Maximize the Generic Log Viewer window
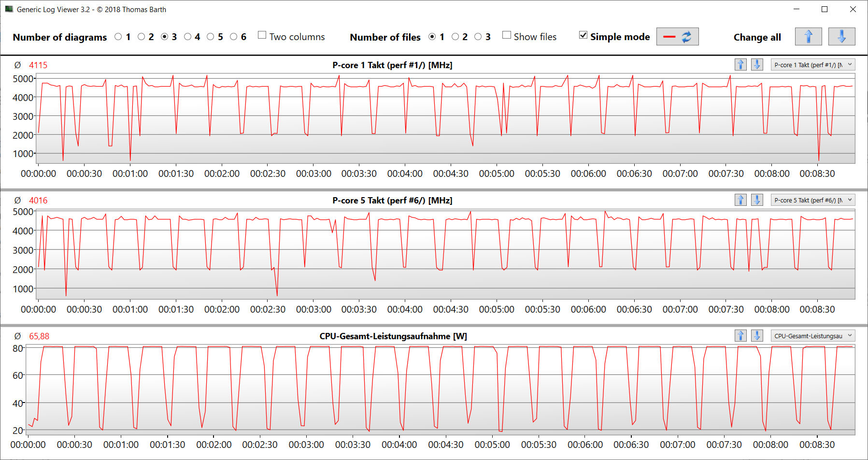The width and height of the screenshot is (868, 460). (825, 9)
